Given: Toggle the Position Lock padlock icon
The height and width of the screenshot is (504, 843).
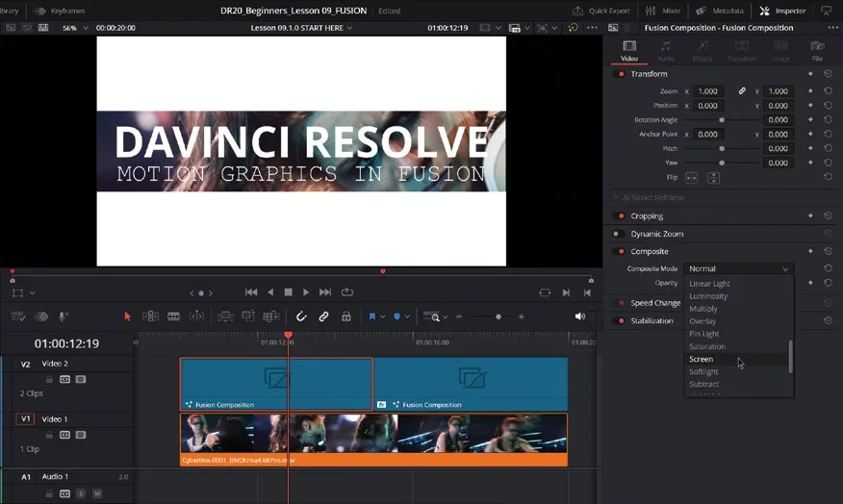Looking at the screenshot, I should pos(346,316).
